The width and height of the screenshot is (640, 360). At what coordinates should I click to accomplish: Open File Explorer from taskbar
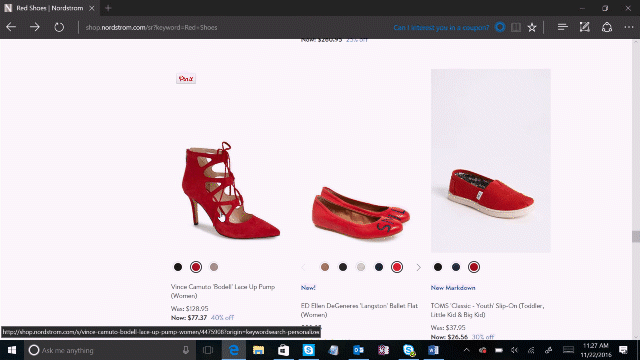(258, 350)
